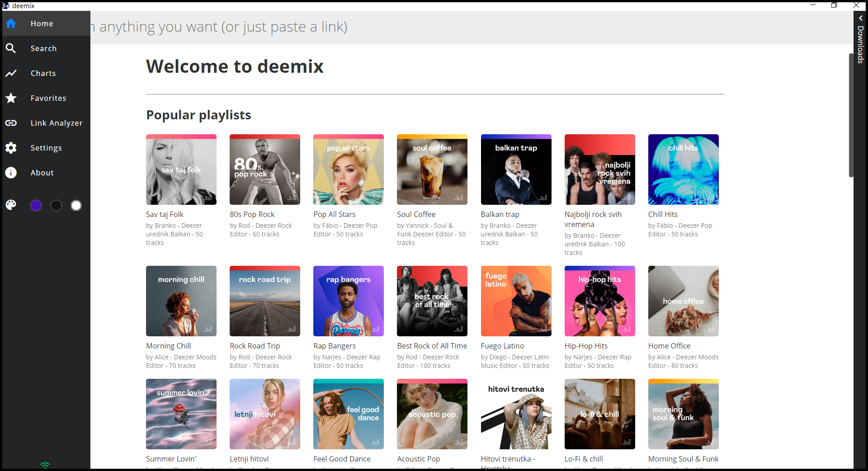Open the Letnji hitovi cover art
The width and height of the screenshot is (868, 471).
coord(265,414)
